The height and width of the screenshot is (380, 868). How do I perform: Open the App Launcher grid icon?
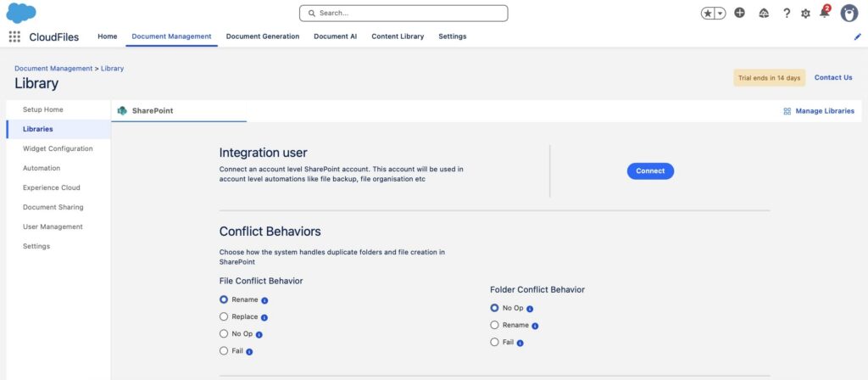tap(14, 36)
